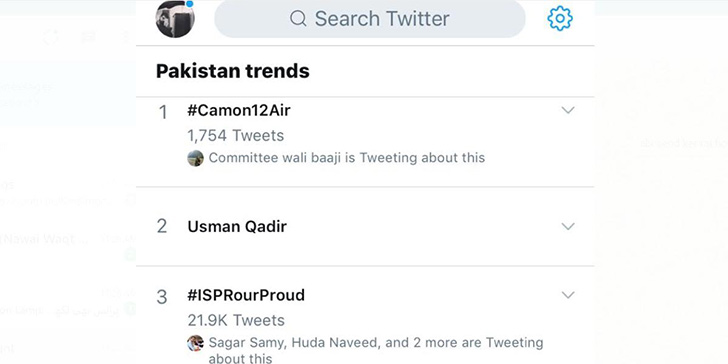
Task: Click the 1,754 Tweets count
Action: tap(235, 136)
